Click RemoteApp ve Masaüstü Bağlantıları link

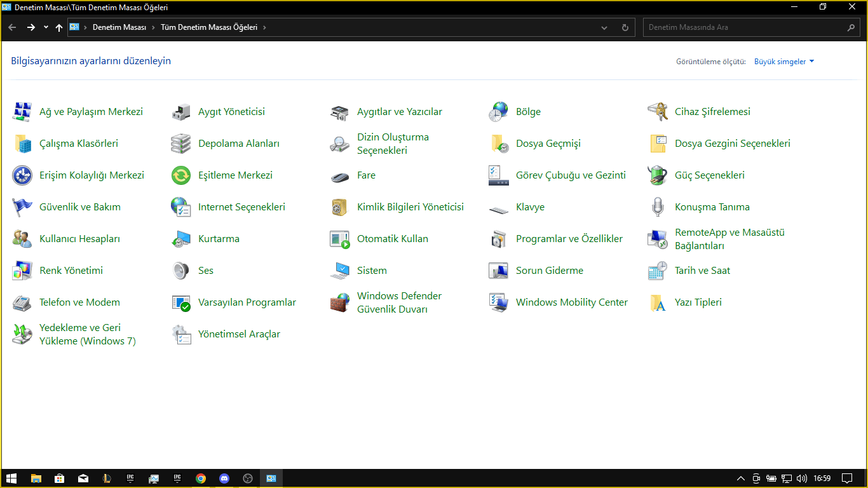click(x=729, y=239)
